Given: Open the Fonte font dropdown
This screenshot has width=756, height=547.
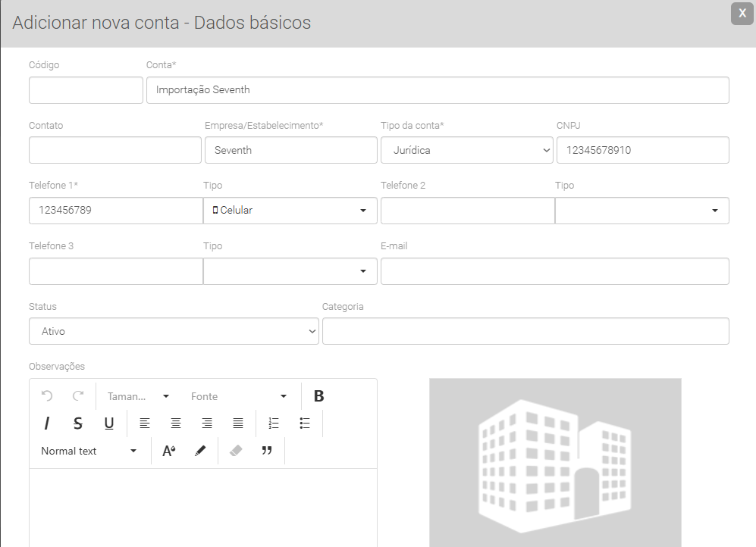Looking at the screenshot, I should (x=239, y=396).
